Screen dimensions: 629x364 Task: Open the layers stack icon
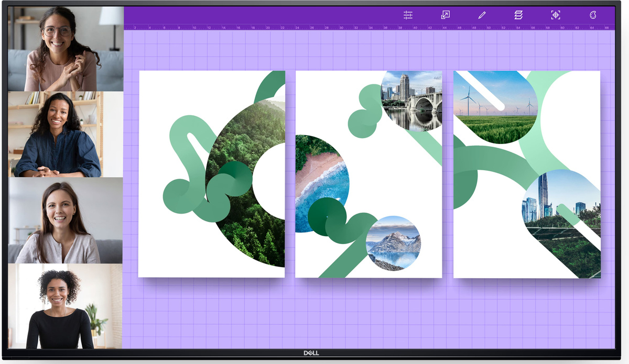[x=518, y=15]
